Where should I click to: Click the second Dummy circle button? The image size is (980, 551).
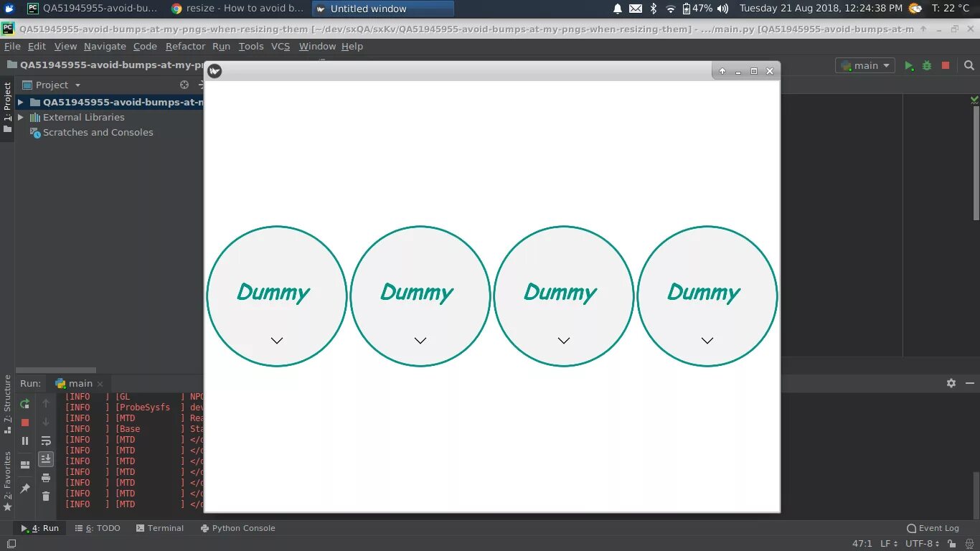pos(420,296)
